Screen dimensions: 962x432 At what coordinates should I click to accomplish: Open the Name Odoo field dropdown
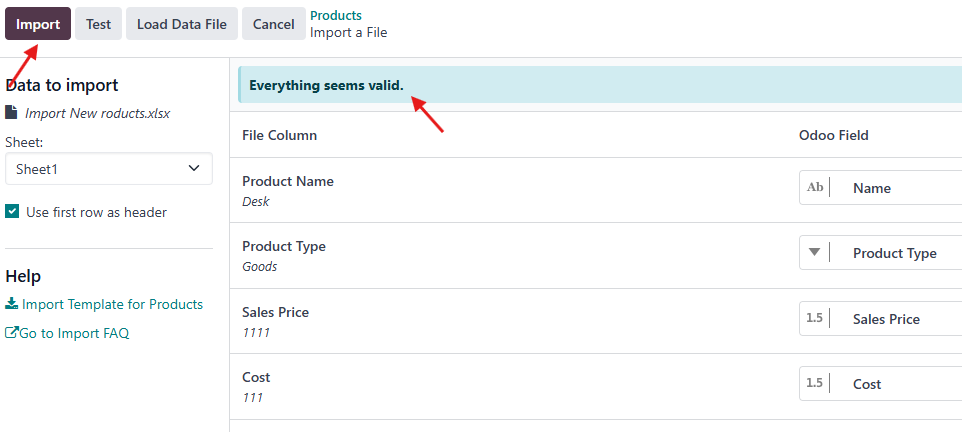[x=900, y=188]
